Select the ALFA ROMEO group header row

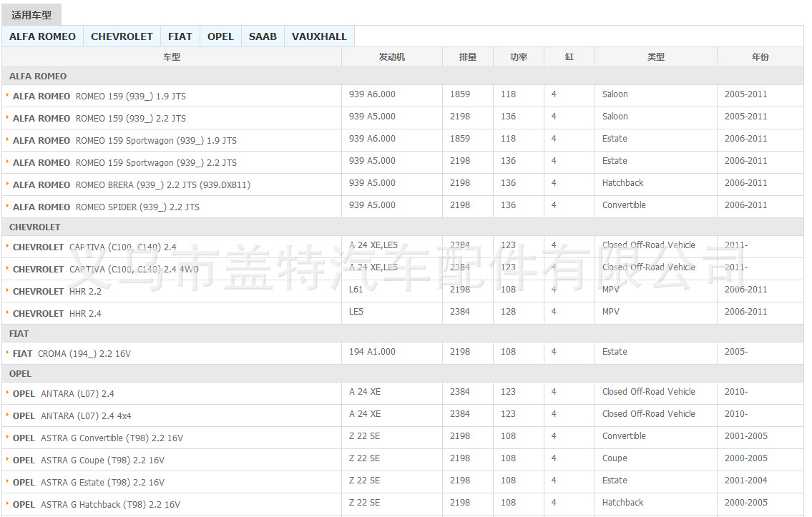pos(403,76)
